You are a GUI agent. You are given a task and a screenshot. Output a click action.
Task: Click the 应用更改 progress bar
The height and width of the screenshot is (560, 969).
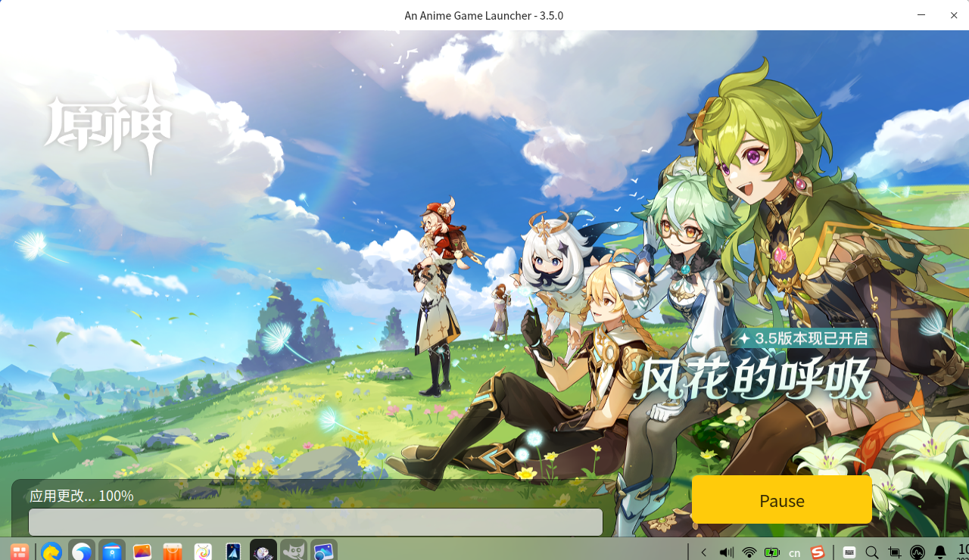click(316, 522)
